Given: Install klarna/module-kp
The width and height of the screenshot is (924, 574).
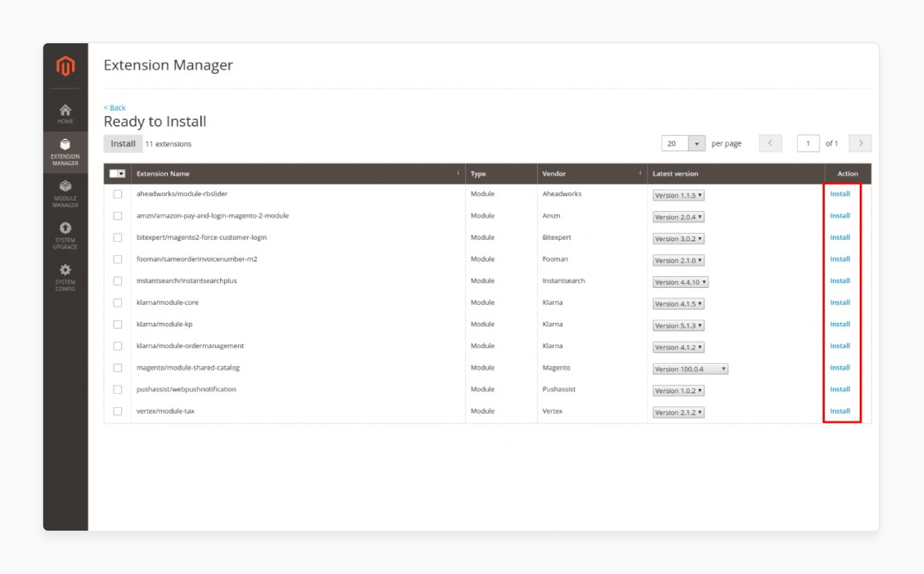Looking at the screenshot, I should coord(840,324).
